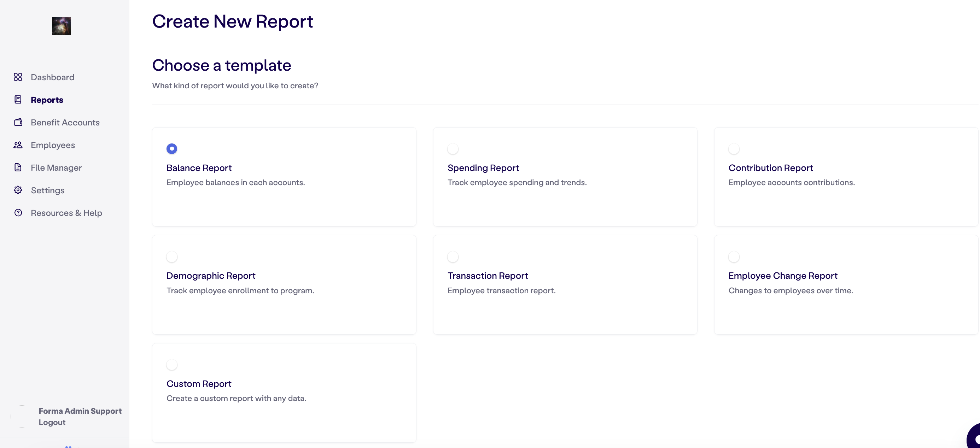
Task: Select the Demographic Report radio button
Action: point(171,257)
